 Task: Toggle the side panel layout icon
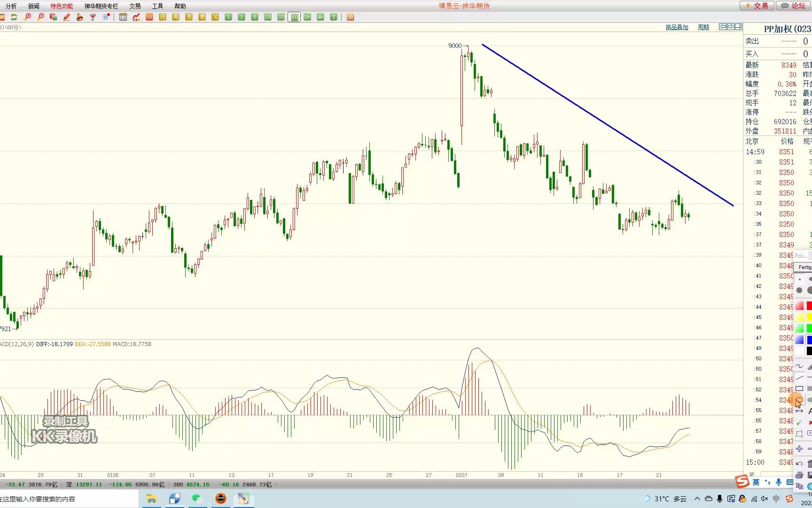739,27
